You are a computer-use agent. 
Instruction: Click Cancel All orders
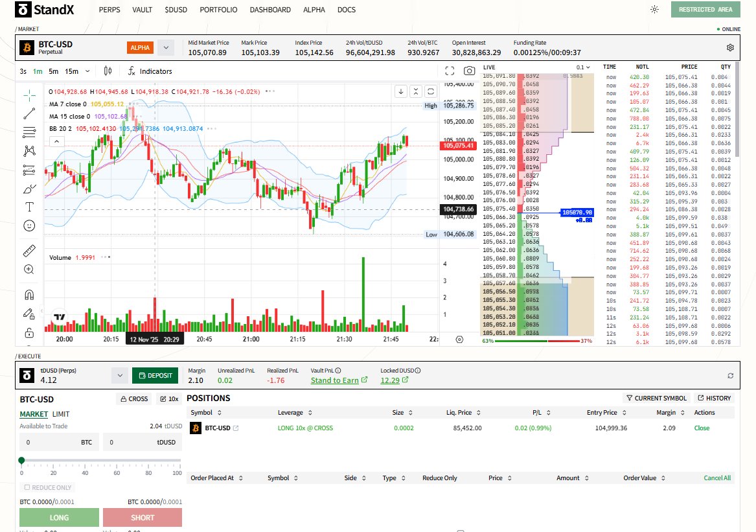(x=717, y=478)
